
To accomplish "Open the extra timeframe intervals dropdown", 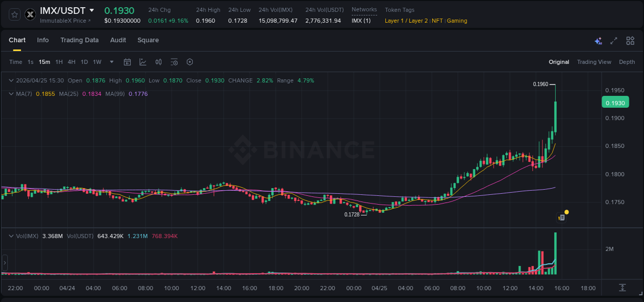I will (x=111, y=61).
